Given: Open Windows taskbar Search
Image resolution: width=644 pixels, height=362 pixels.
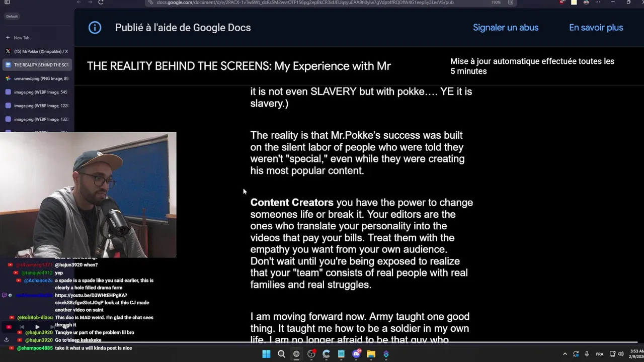Looking at the screenshot, I should (x=281, y=354).
